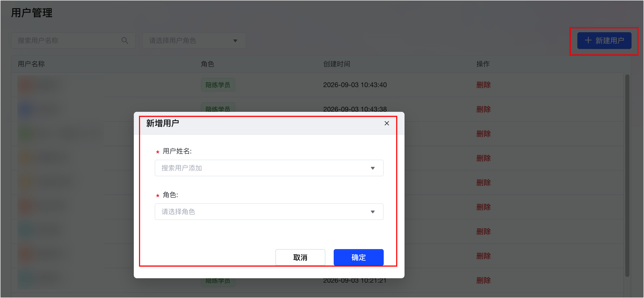Click the 操作 column header
644x298 pixels.
click(x=483, y=64)
